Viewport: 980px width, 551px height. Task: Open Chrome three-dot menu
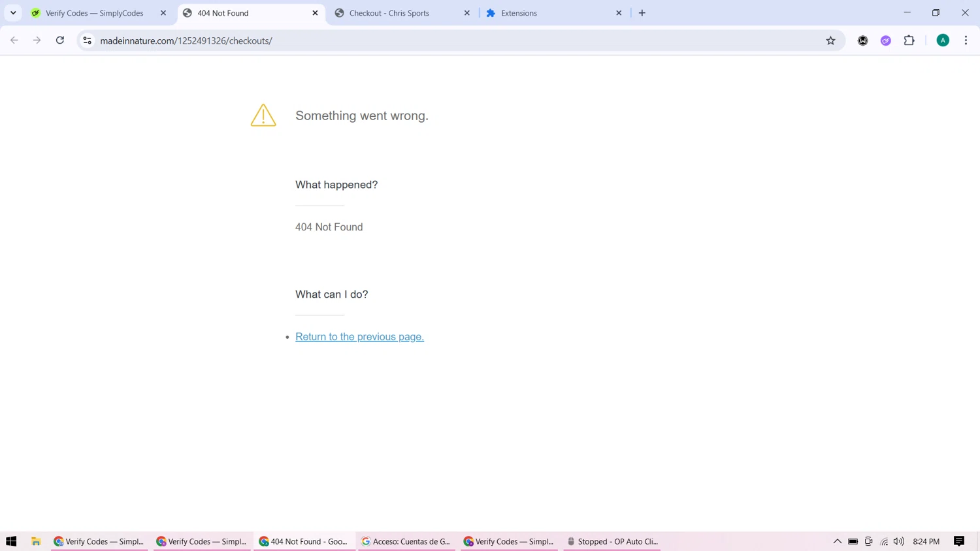(x=966, y=40)
